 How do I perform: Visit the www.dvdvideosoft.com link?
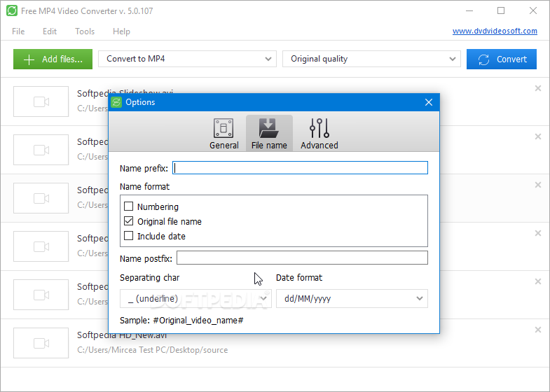point(495,31)
